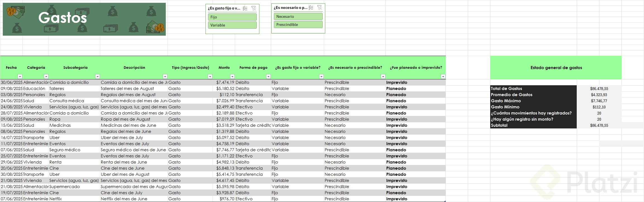Select the amount cell $2.499,40
The height and width of the screenshot is (202, 644).
point(224,107)
